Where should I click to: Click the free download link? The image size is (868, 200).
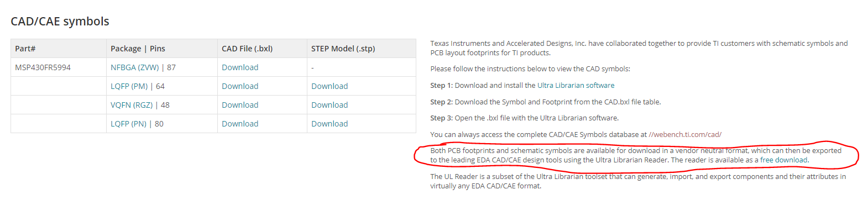pos(783,160)
